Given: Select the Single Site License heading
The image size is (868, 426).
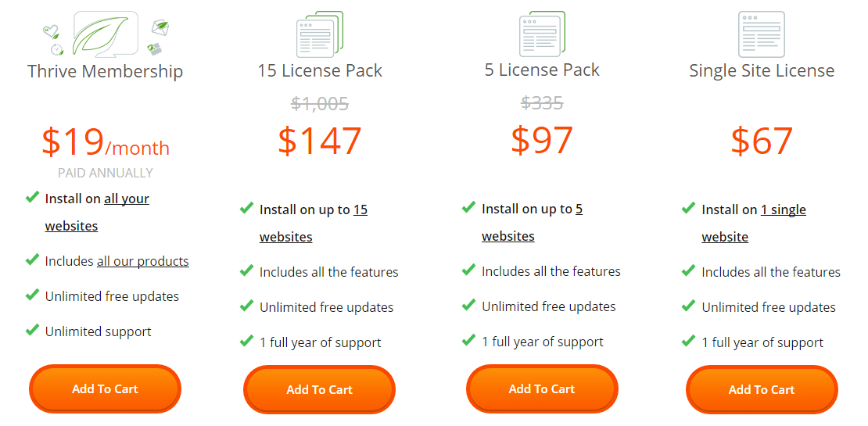Looking at the screenshot, I should 762,70.
